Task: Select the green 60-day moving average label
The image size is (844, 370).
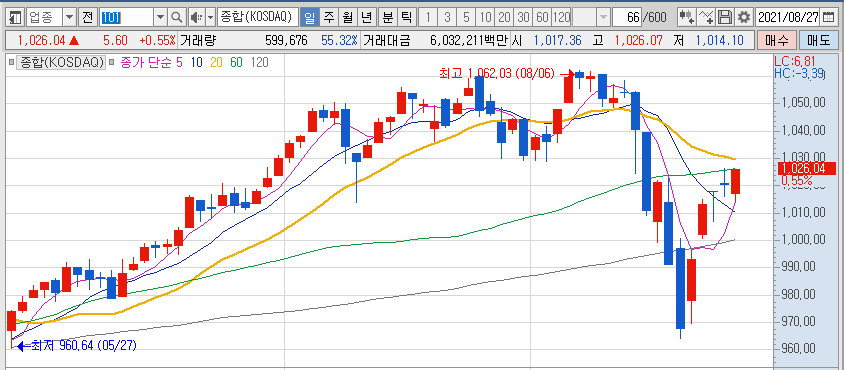Action: click(236, 62)
